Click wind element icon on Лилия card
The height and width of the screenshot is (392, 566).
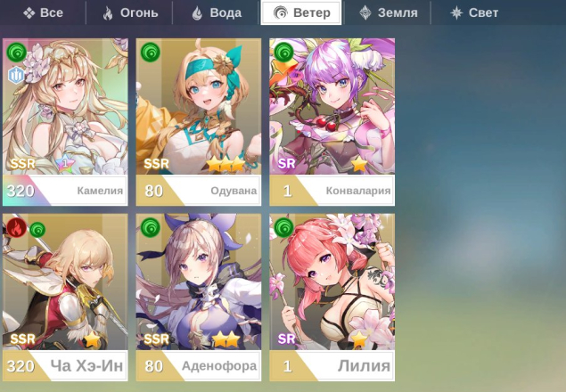tap(283, 228)
